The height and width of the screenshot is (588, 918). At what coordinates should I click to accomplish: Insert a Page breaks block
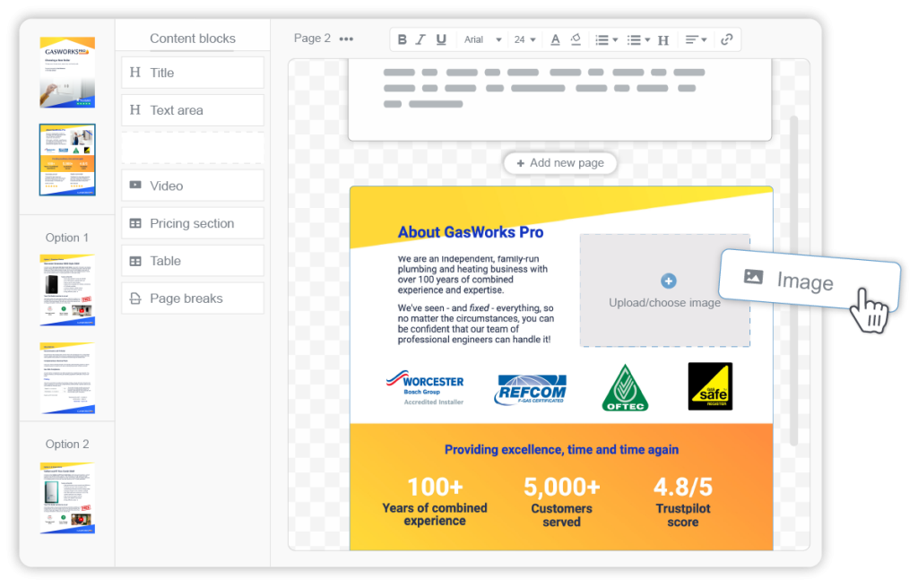pyautogui.click(x=192, y=298)
